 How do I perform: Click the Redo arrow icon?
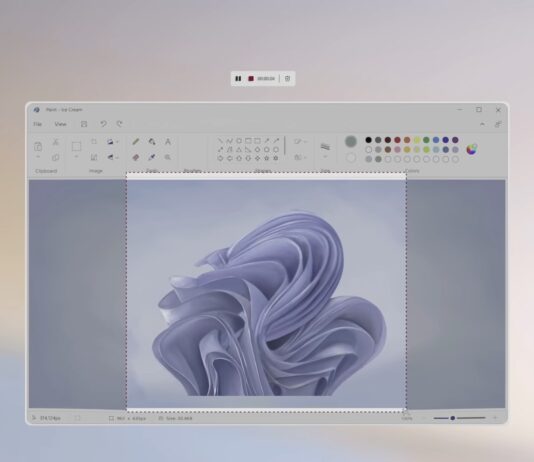[x=119, y=124]
